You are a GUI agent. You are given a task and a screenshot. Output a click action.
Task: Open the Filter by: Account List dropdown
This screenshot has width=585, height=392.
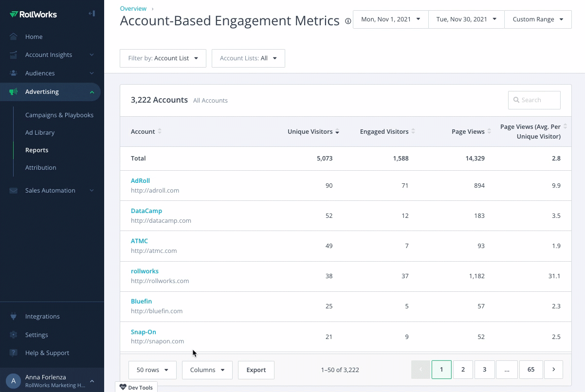[x=163, y=58]
